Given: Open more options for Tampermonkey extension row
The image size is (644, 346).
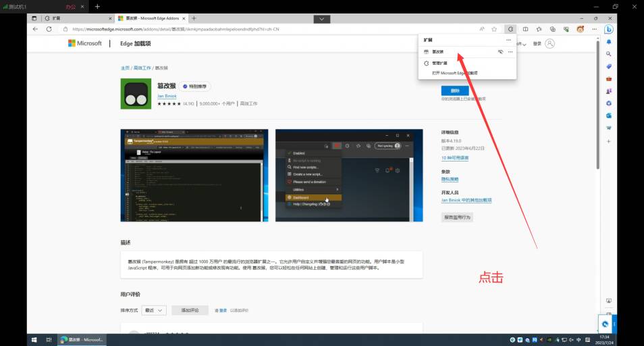Looking at the screenshot, I should (510, 52).
